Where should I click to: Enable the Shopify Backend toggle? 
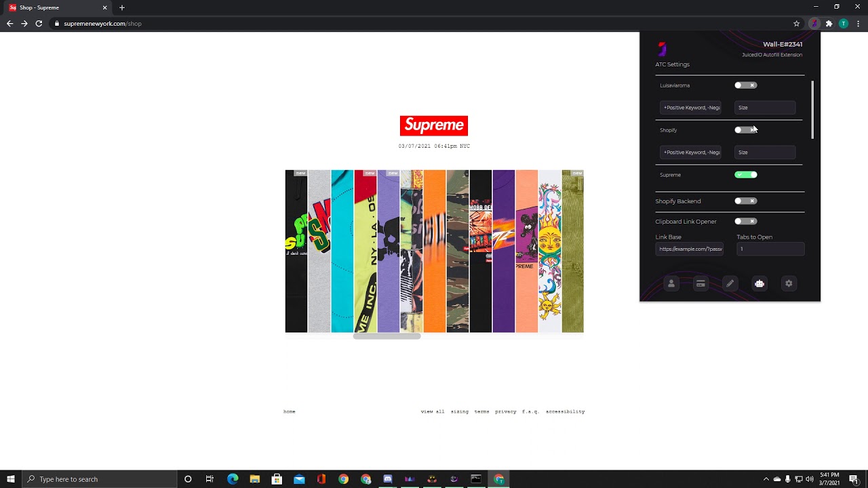coord(745,201)
